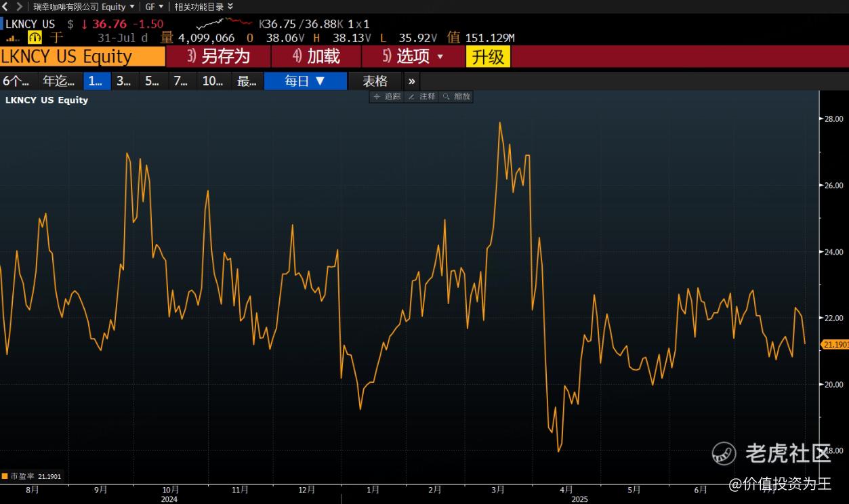This screenshot has width=849, height=504.
Task: Expand the 相关功能目录 menu
Action: [x=203, y=6]
